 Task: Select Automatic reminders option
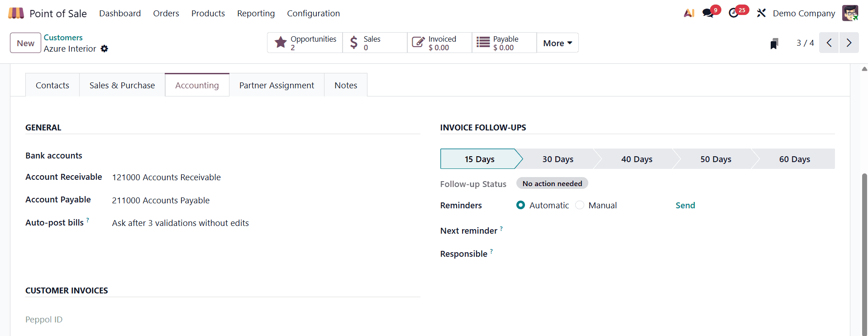521,205
